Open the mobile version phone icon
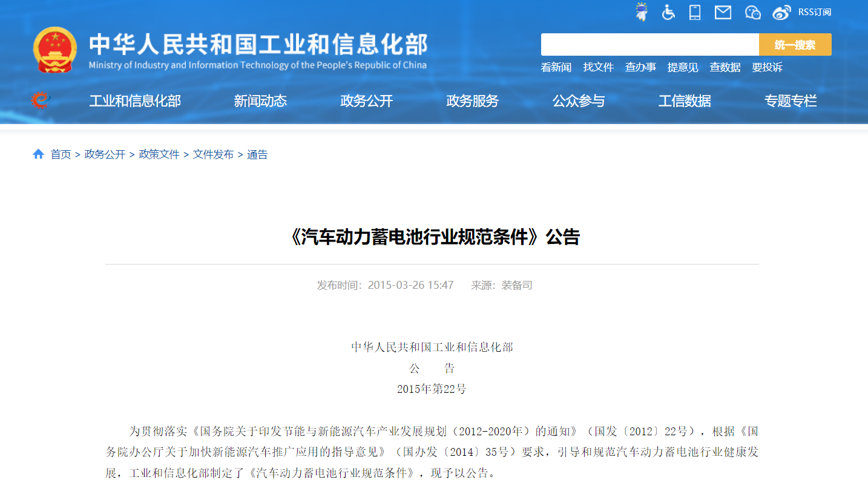Viewport: 868px width, 494px height. (x=695, y=12)
